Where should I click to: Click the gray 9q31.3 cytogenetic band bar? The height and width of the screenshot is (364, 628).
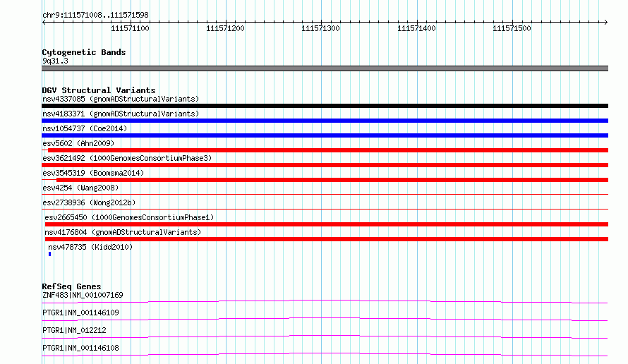pyautogui.click(x=325, y=68)
